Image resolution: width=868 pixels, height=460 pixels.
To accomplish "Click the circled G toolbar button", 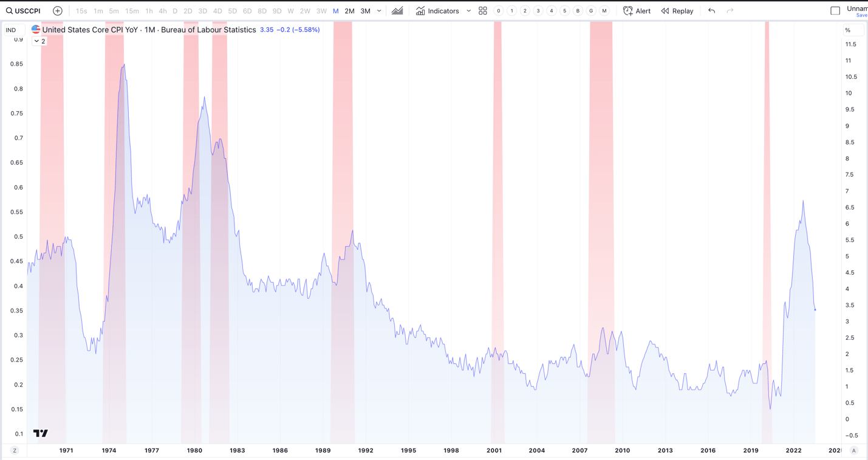I will click(x=591, y=11).
